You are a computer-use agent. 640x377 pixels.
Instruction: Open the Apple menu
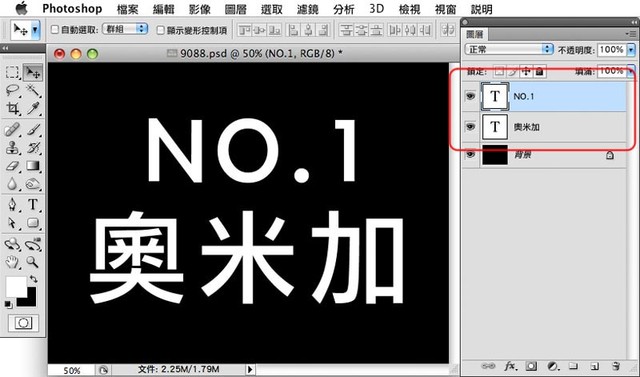click(x=21, y=8)
